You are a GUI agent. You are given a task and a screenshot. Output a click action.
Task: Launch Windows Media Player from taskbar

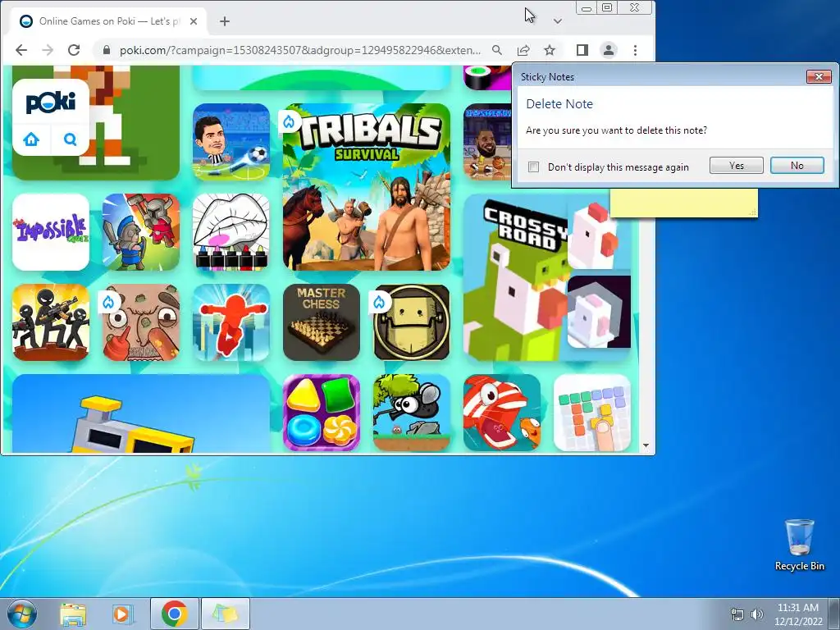pyautogui.click(x=122, y=614)
